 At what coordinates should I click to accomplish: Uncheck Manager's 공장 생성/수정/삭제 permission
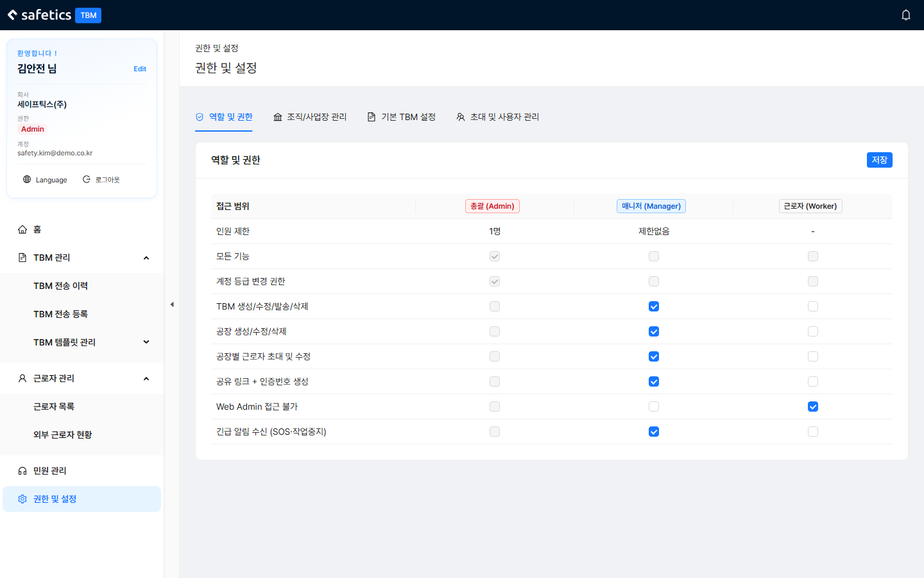[x=654, y=331]
